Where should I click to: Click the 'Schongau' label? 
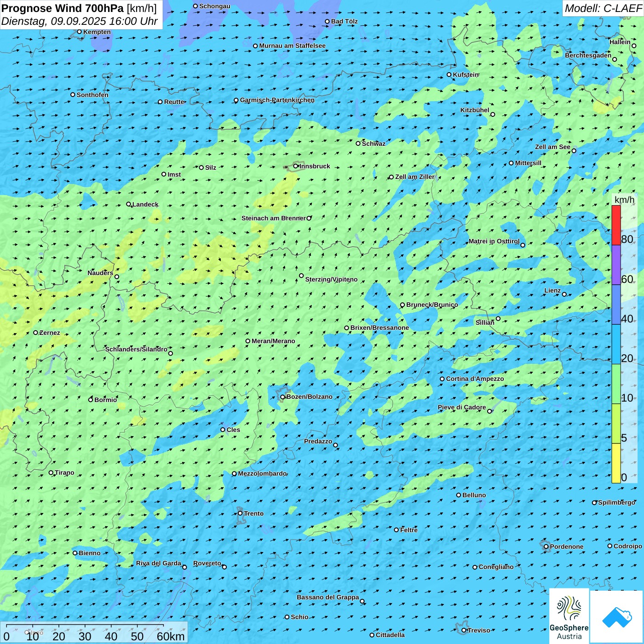(x=215, y=6)
